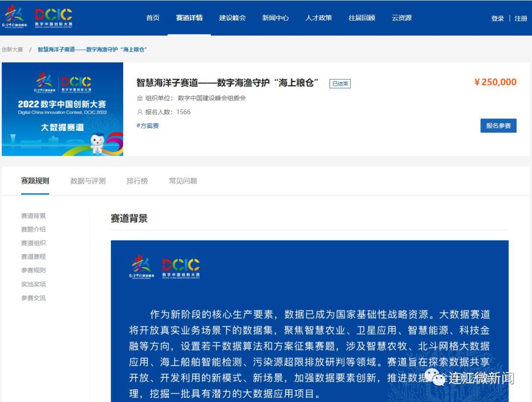Click the 注册 link

click(521, 19)
